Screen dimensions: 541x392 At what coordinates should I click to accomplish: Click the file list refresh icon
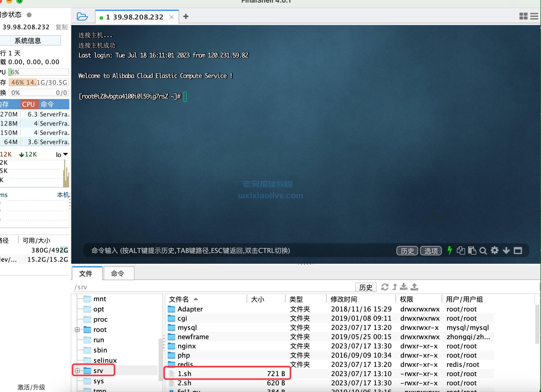click(385, 287)
